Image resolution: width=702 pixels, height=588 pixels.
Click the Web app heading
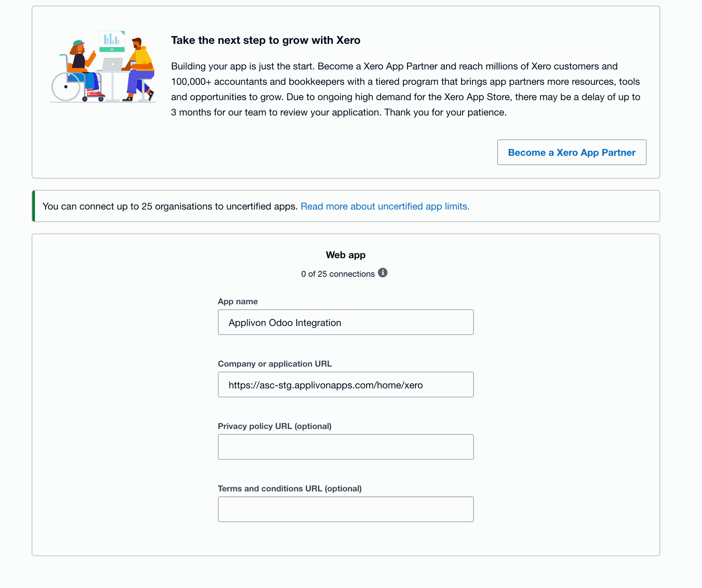pos(346,255)
